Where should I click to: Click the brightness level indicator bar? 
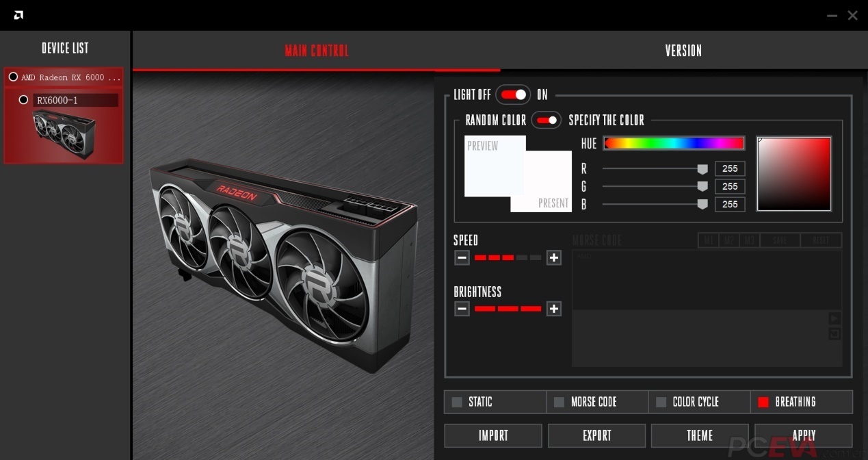click(508, 309)
